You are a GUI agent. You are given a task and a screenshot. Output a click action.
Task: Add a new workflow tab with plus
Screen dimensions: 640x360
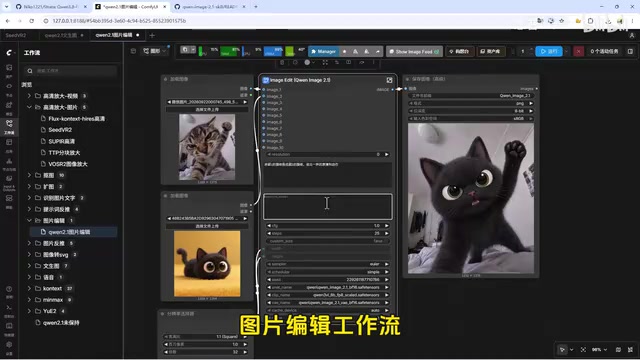point(152,36)
